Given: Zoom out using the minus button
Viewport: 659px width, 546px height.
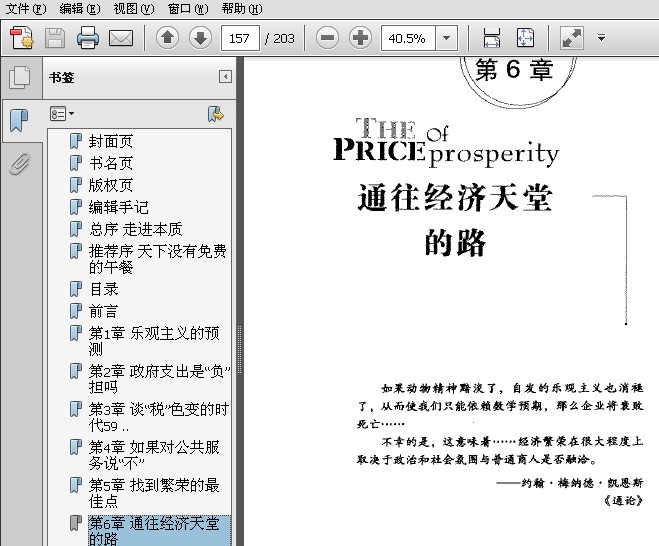Looking at the screenshot, I should coord(327,39).
